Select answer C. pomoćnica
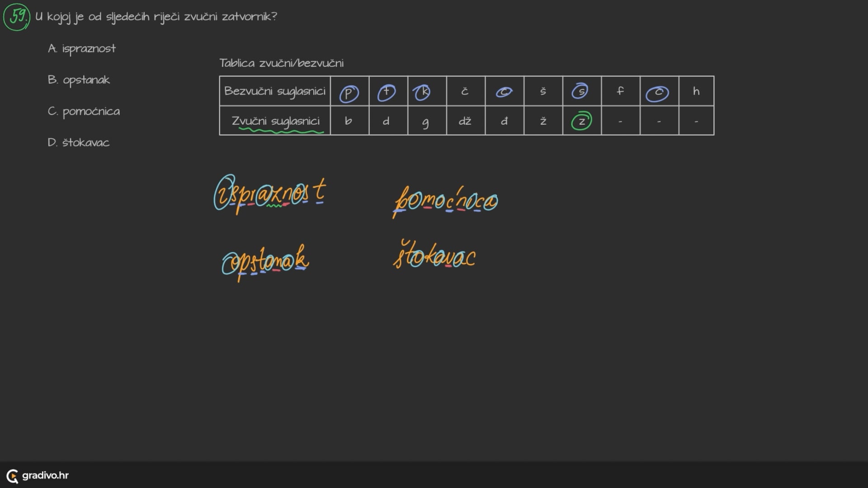This screenshot has width=868, height=488. [x=84, y=112]
